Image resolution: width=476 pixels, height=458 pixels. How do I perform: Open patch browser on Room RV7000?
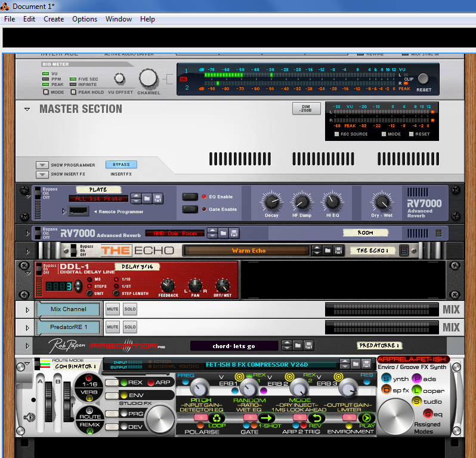223,233
